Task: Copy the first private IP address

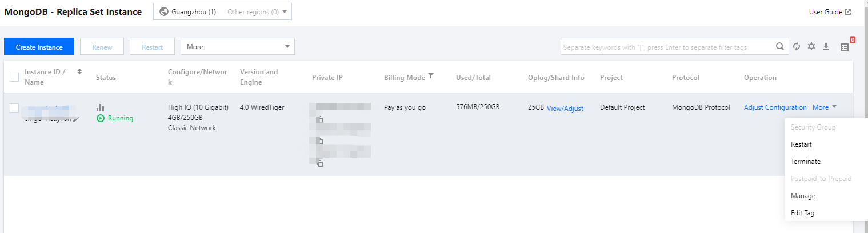Action: pyautogui.click(x=320, y=119)
